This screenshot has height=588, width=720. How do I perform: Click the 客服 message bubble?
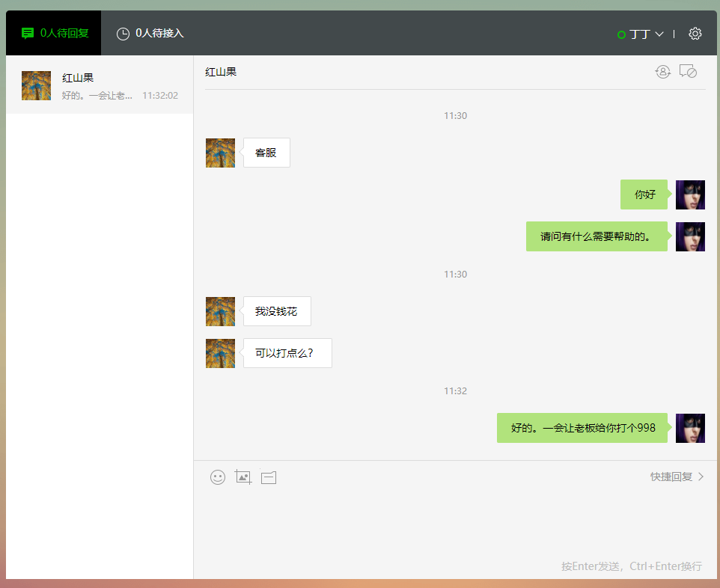266,153
